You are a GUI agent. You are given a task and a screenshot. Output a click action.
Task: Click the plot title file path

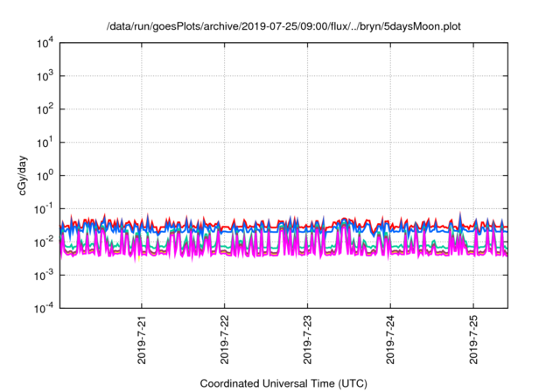(x=283, y=26)
